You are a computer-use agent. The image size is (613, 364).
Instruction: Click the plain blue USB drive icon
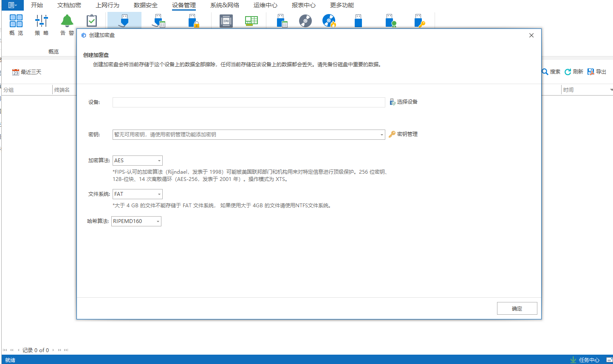pyautogui.click(x=358, y=21)
